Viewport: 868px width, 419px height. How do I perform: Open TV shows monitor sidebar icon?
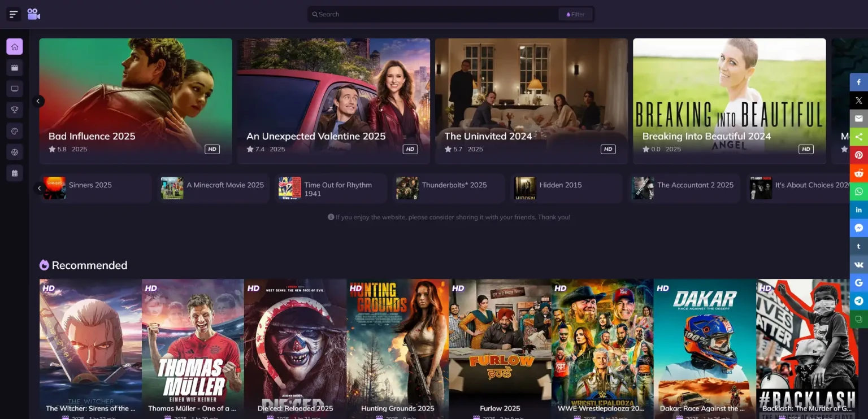click(15, 89)
